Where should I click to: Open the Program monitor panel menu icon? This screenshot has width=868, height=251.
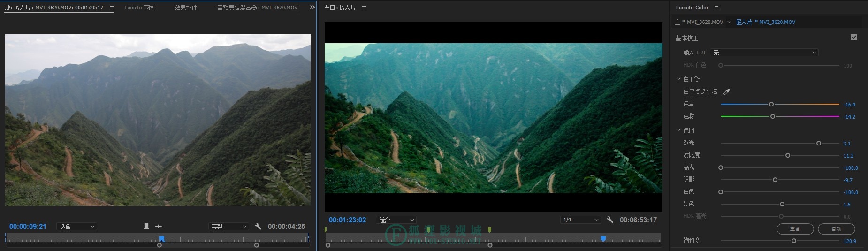point(364,8)
